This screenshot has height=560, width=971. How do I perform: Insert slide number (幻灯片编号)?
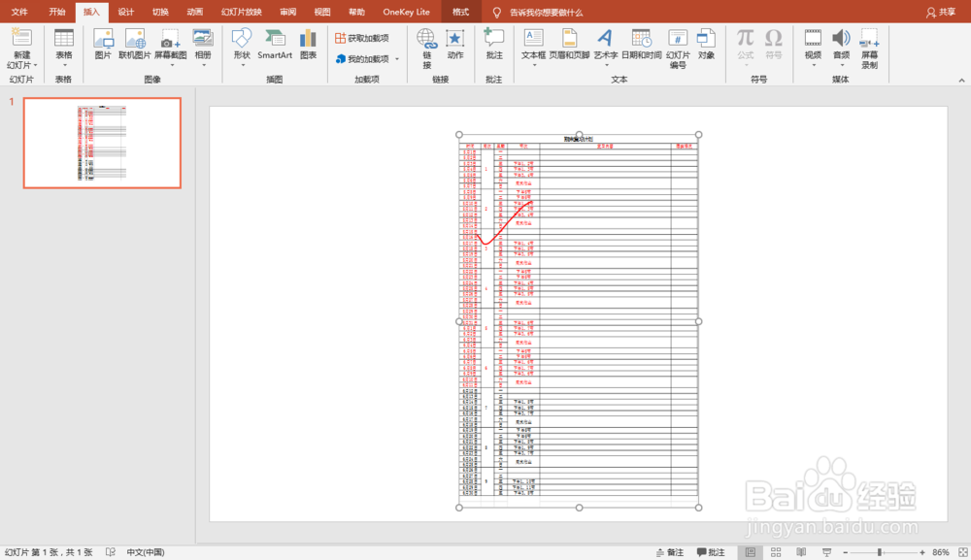(x=678, y=39)
